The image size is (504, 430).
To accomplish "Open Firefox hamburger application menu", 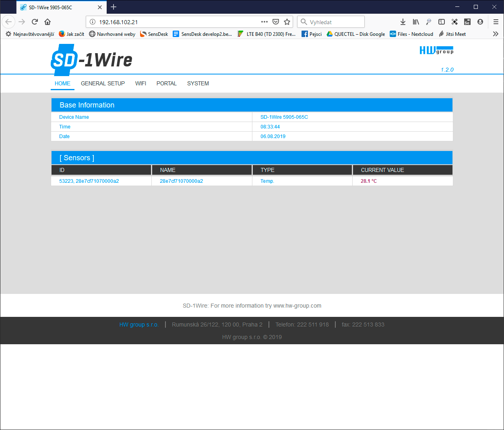I will point(496,22).
